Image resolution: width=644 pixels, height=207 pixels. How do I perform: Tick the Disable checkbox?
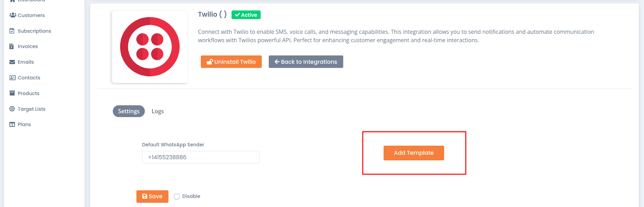pos(177,197)
